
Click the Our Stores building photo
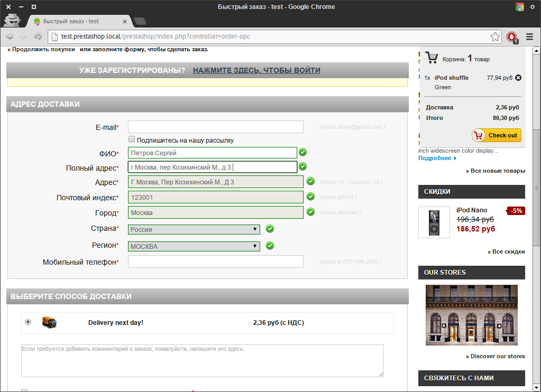(471, 315)
